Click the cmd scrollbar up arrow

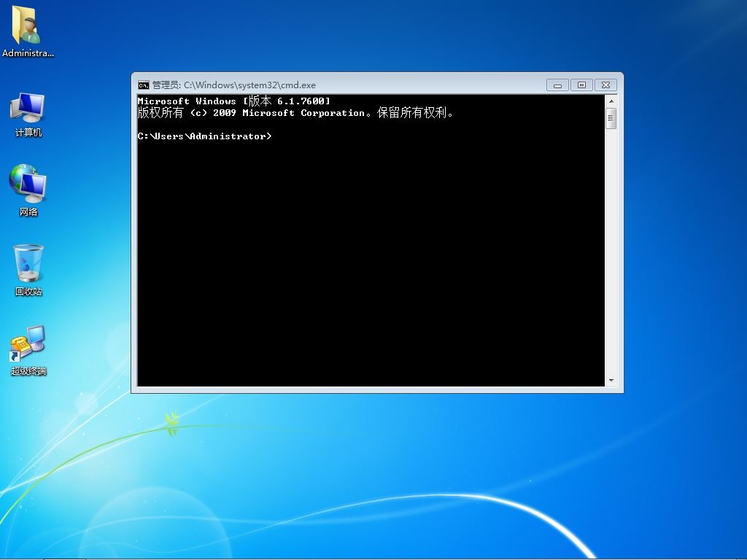click(611, 101)
